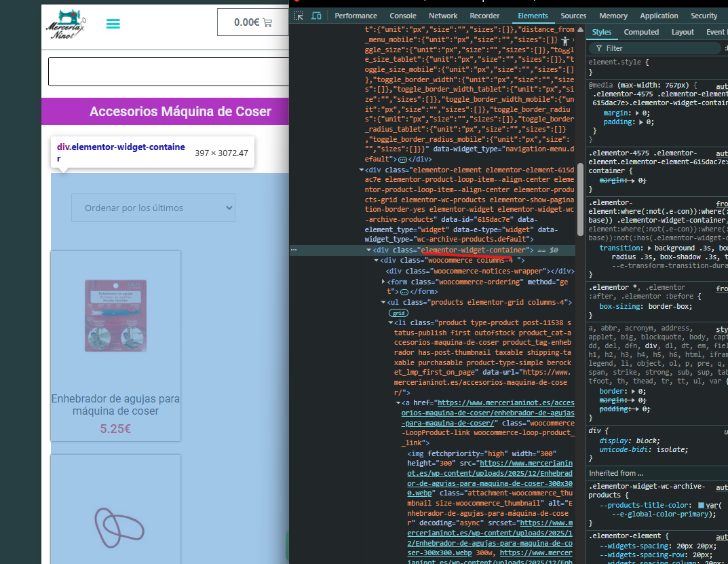Image resolution: width=728 pixels, height=564 pixels.
Task: Switch to the Console tab
Action: [x=402, y=16]
